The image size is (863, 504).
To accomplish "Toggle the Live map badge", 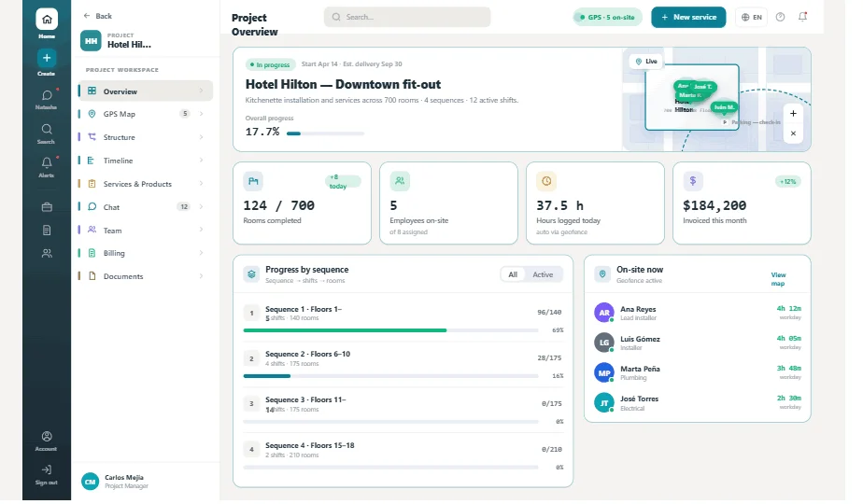I will point(646,62).
